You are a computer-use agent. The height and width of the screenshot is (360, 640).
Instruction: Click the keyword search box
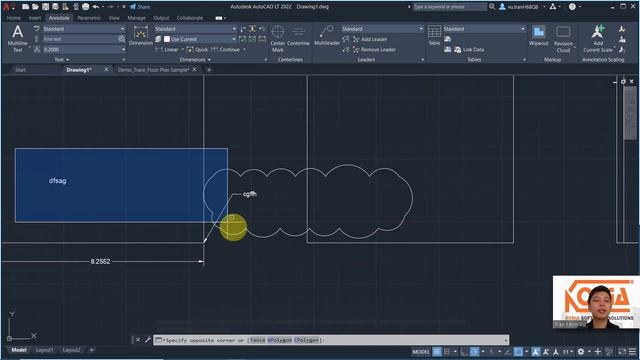coord(449,7)
